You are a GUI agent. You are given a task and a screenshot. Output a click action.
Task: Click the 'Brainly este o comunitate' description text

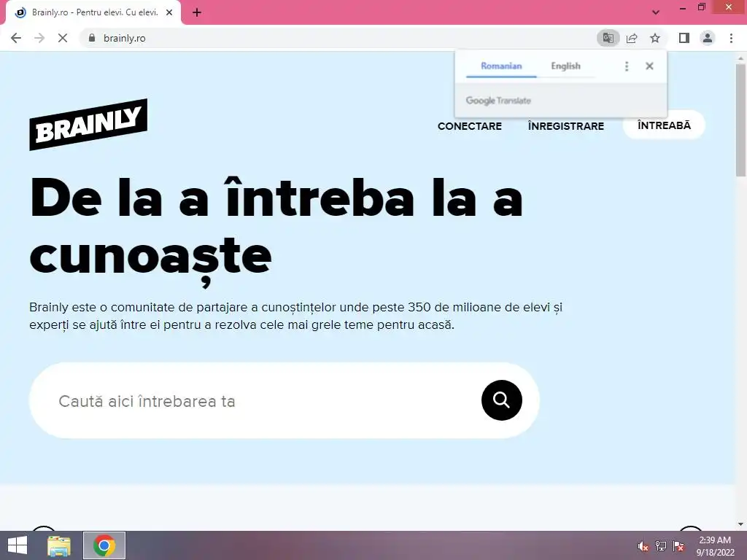[296, 316]
